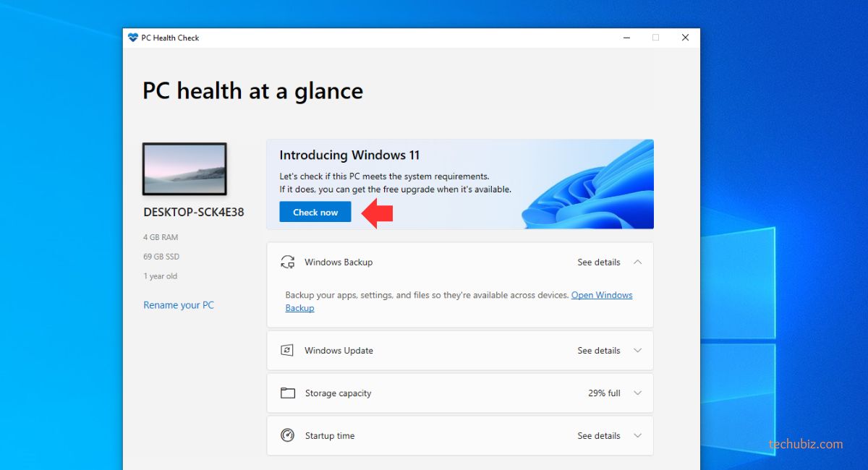Click the 29% full storage status
Screen dimensions: 868x470
click(604, 393)
